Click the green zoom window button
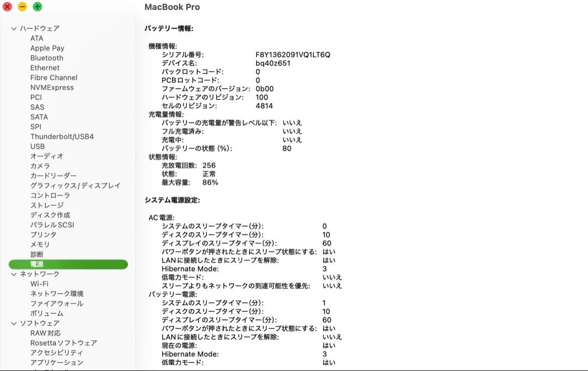Viewport: 588px width, 371px height. tap(37, 7)
